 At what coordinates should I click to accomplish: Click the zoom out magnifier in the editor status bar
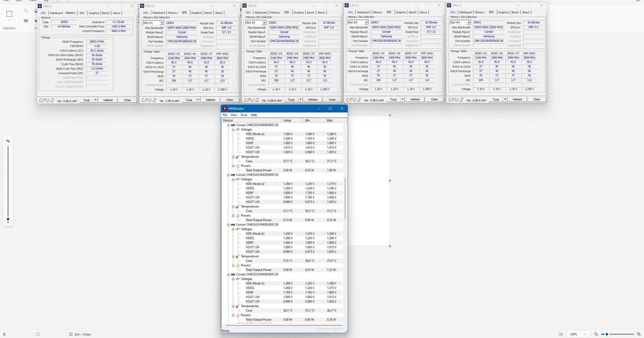(x=596, y=334)
